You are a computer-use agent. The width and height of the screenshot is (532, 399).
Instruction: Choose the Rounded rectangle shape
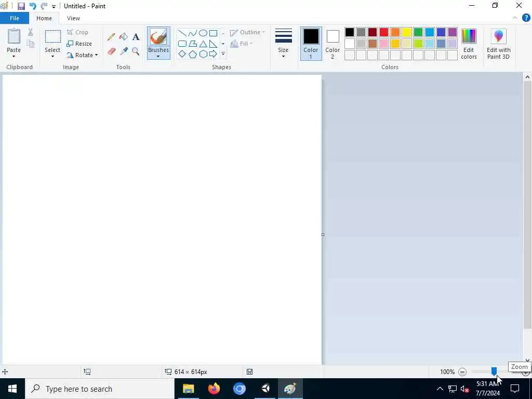click(182, 44)
